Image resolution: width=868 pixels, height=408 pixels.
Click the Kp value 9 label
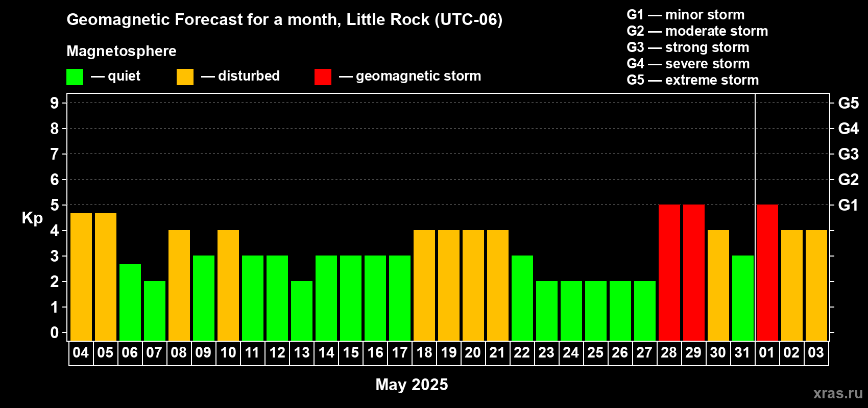[55, 103]
